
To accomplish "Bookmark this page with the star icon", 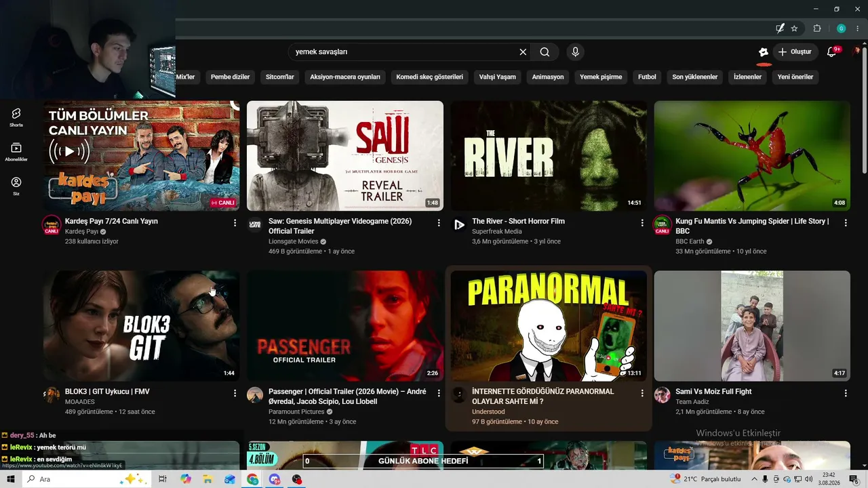I will click(x=794, y=28).
